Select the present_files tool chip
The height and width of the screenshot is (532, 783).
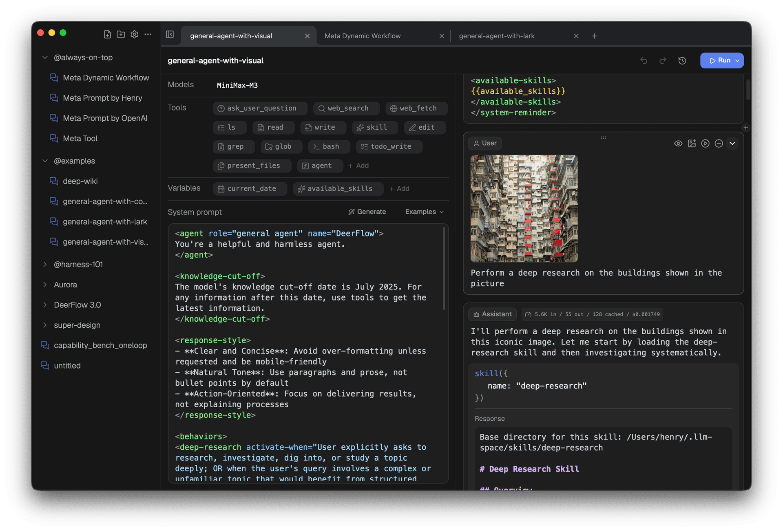252,166
